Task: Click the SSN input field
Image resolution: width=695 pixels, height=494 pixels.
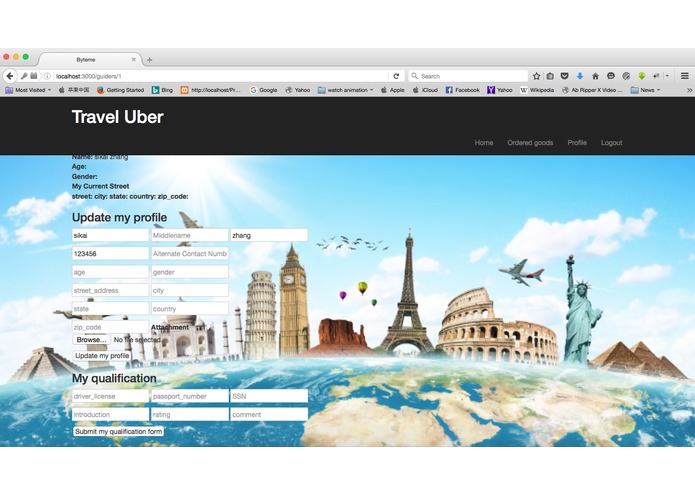Action: (x=269, y=396)
